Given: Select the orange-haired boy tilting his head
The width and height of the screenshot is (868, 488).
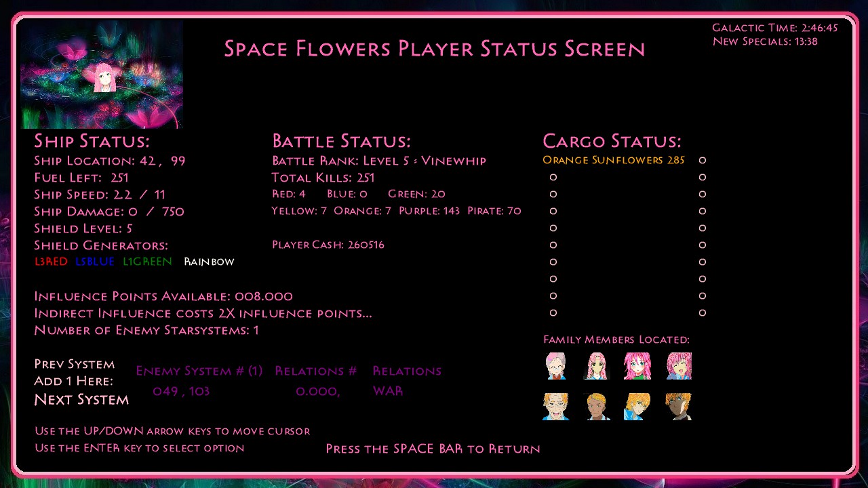Looking at the screenshot, I should (x=637, y=407).
